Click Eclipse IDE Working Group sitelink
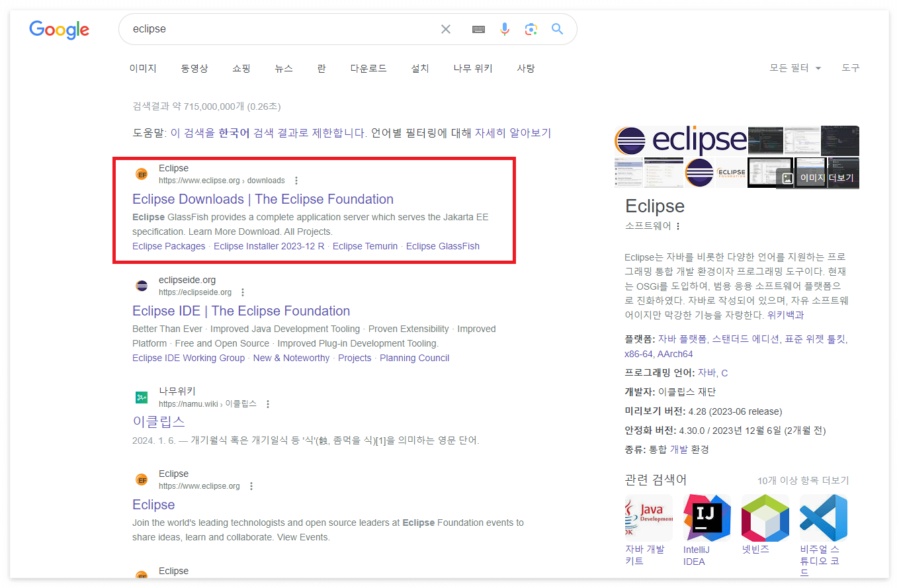Viewport: 899px width, 588px height. pyautogui.click(x=189, y=358)
